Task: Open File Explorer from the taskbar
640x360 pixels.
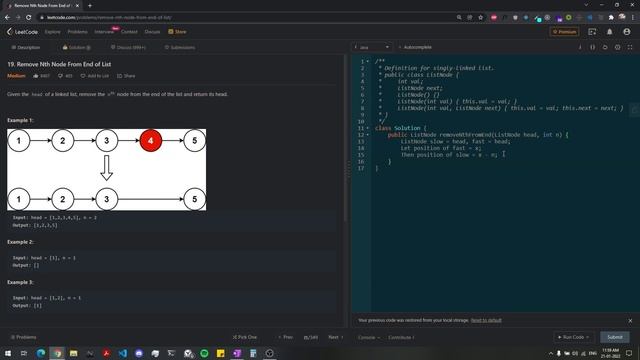Action: [x=73, y=353]
